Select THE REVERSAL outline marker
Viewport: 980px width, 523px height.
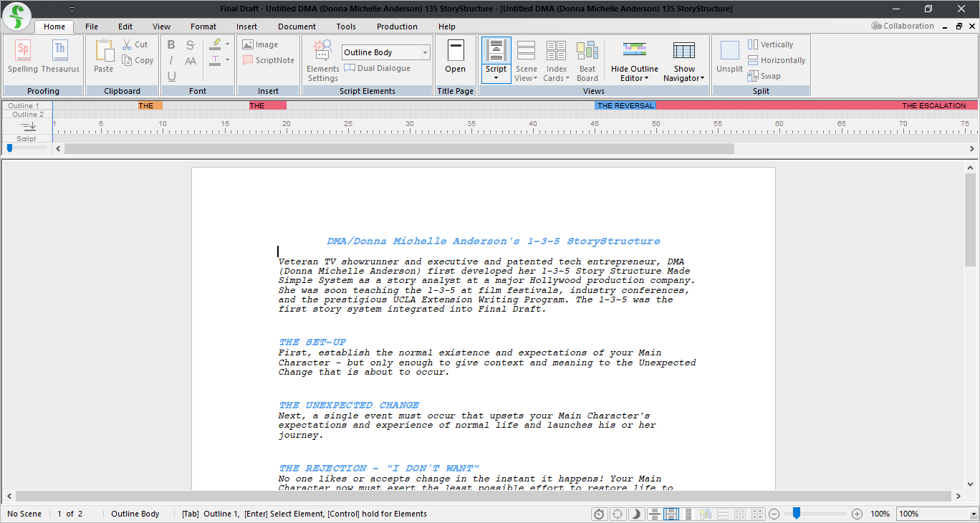[625, 105]
